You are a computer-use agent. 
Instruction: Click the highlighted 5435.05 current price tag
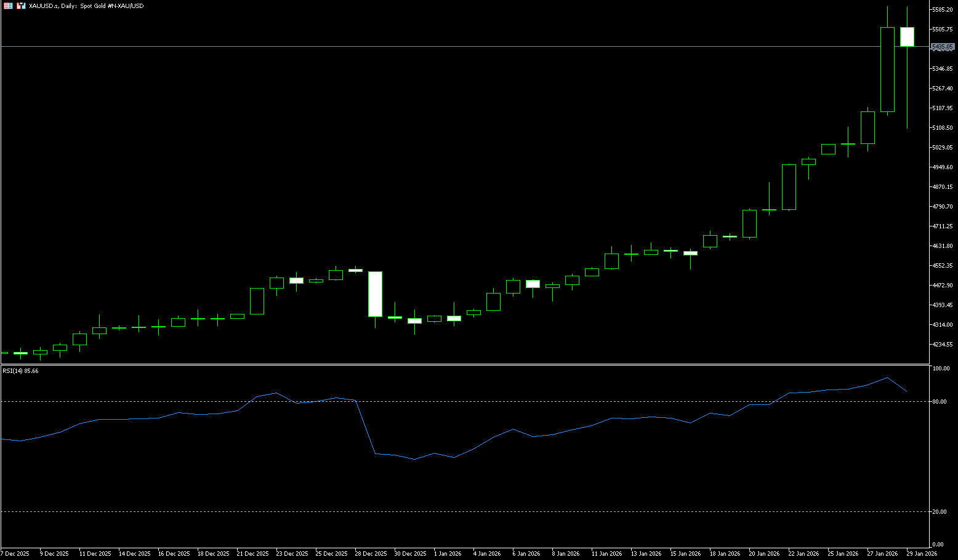point(943,47)
